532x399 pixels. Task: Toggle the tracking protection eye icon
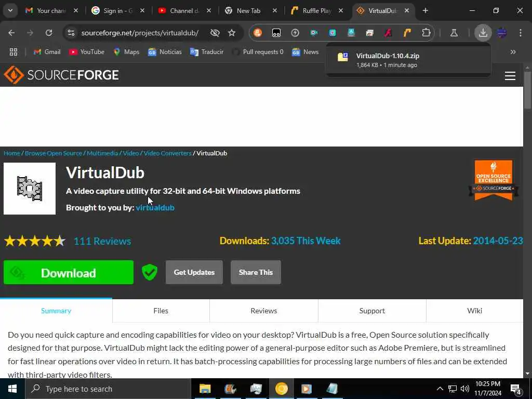click(215, 33)
